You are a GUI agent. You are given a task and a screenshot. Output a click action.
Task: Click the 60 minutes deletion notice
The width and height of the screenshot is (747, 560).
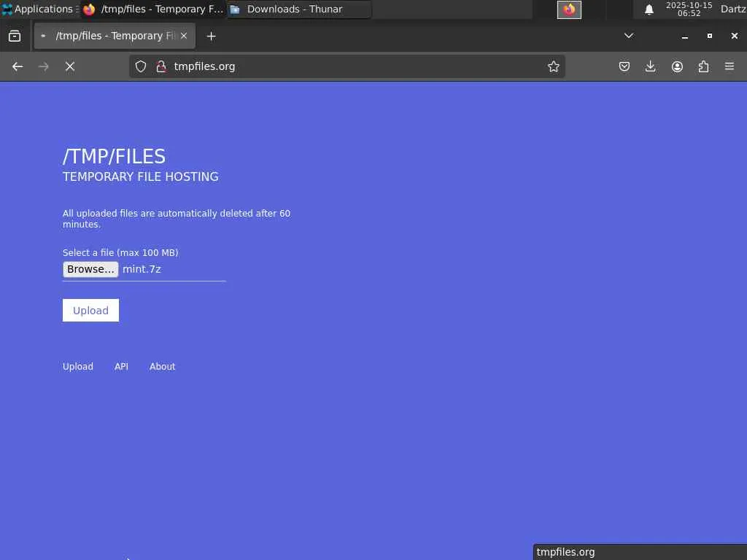coord(177,219)
